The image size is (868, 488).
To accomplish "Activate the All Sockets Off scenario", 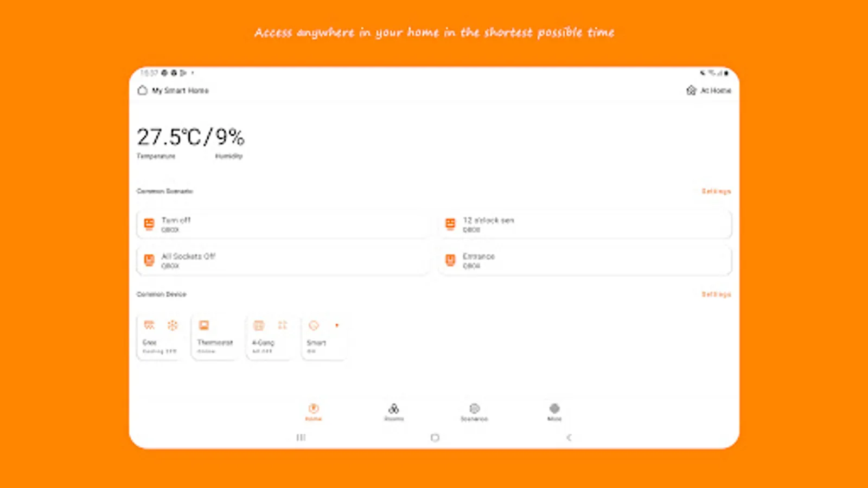I will [283, 261].
